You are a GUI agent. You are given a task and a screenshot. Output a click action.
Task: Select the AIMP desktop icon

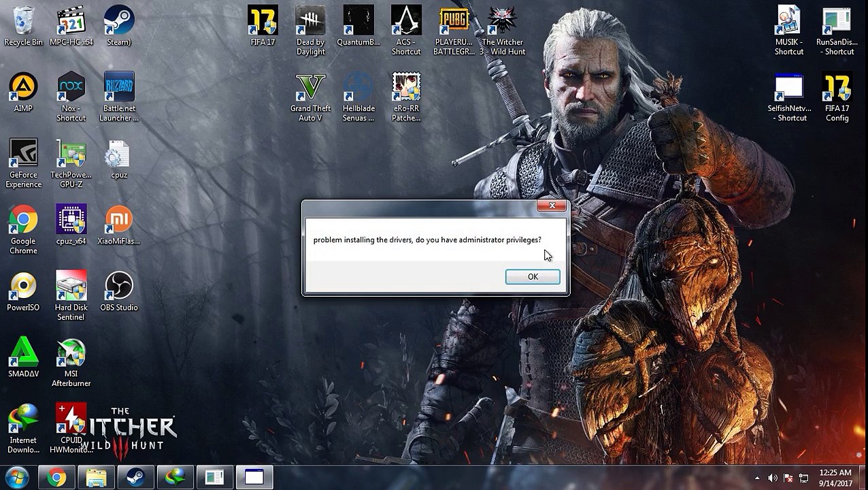23,93
